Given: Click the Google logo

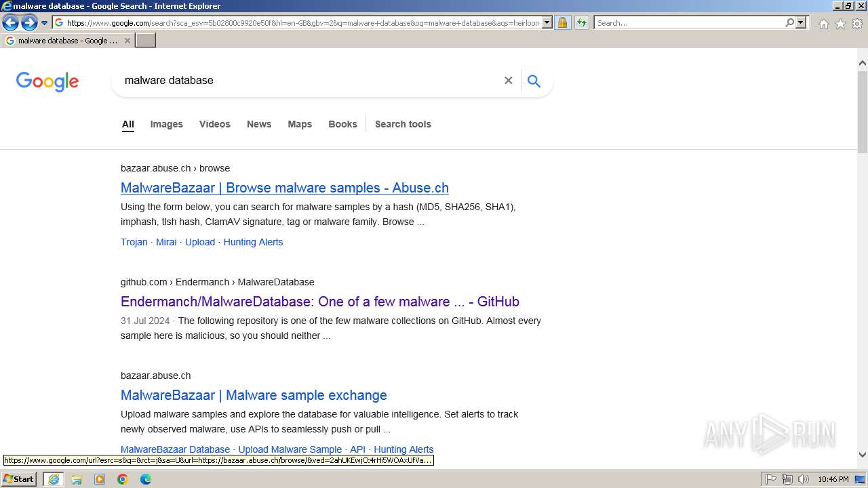Looking at the screenshot, I should [x=47, y=82].
